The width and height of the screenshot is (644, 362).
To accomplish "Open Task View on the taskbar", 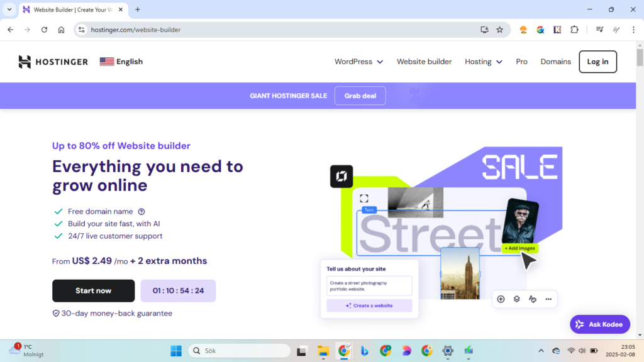I will coord(302,351).
